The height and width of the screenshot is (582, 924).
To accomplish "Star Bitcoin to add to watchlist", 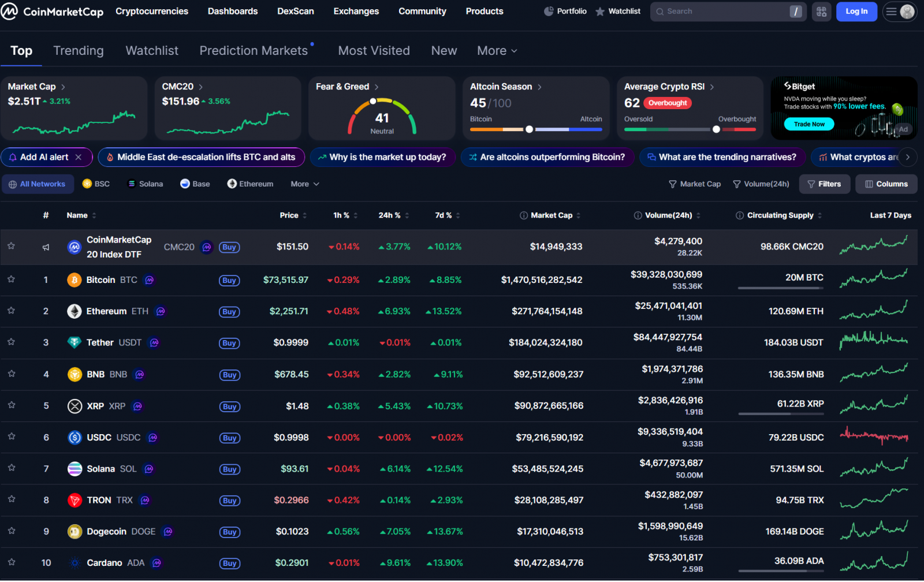I will click(11, 279).
